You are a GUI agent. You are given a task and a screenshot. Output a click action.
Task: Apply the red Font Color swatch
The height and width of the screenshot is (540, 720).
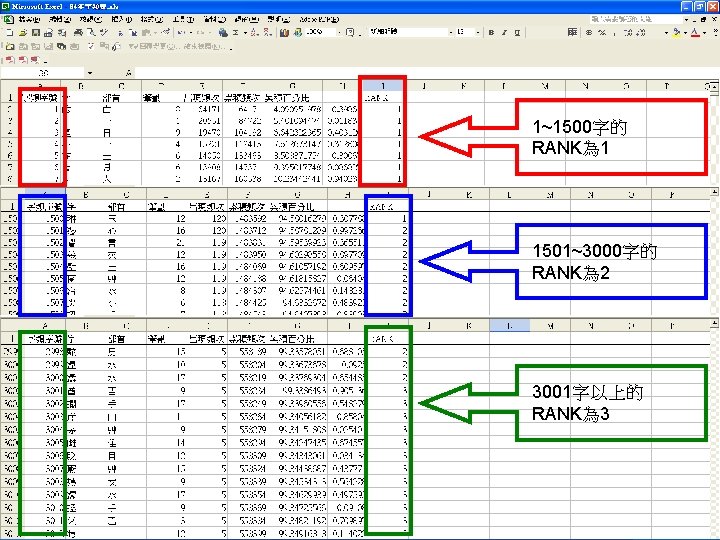coord(695,33)
